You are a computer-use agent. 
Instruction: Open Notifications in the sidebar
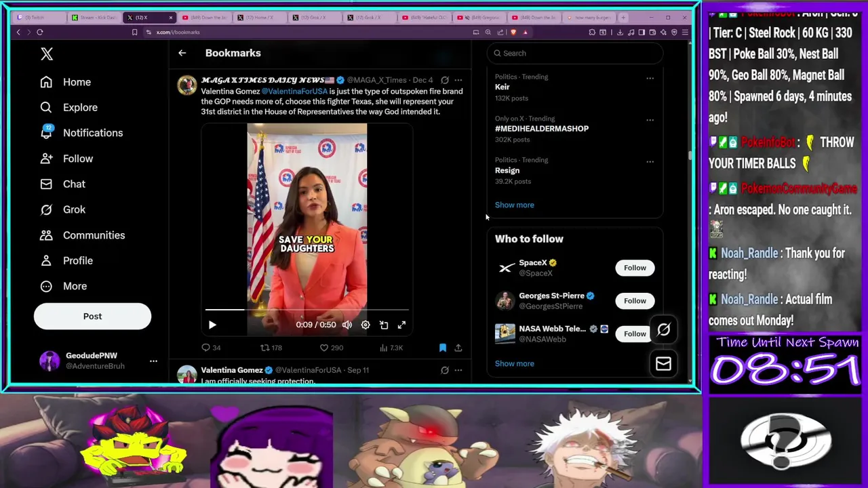[81, 133]
